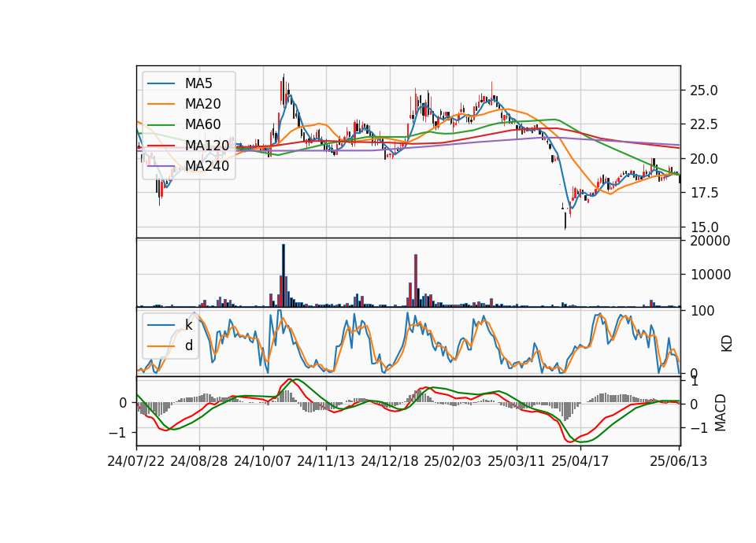Click the 24/10/07 date label
The image size is (756, 543).
click(x=263, y=462)
